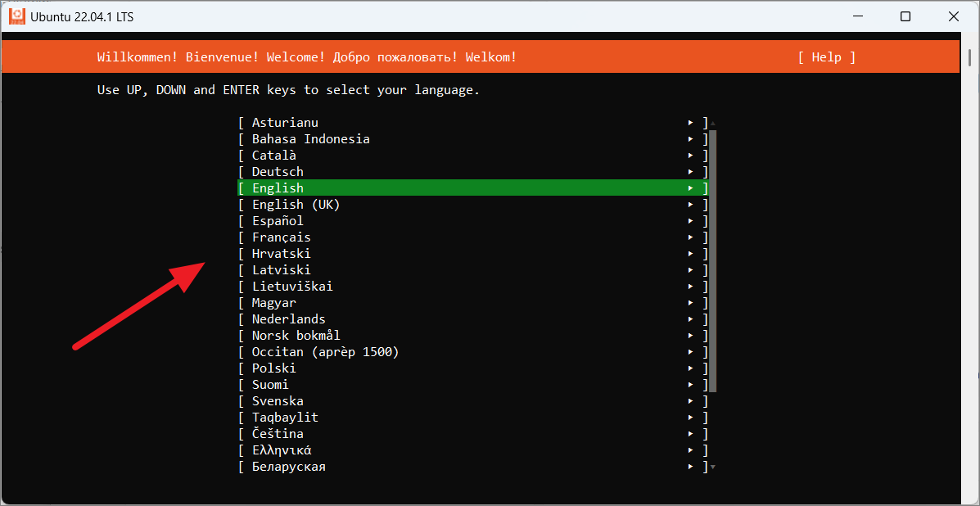Expand the Svenska language submenu arrow
980x506 pixels.
691,401
